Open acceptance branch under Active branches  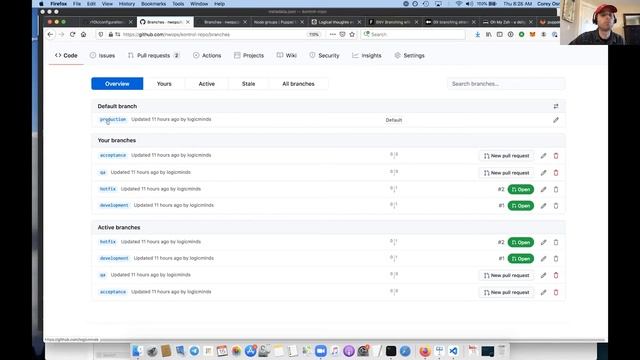113,292
